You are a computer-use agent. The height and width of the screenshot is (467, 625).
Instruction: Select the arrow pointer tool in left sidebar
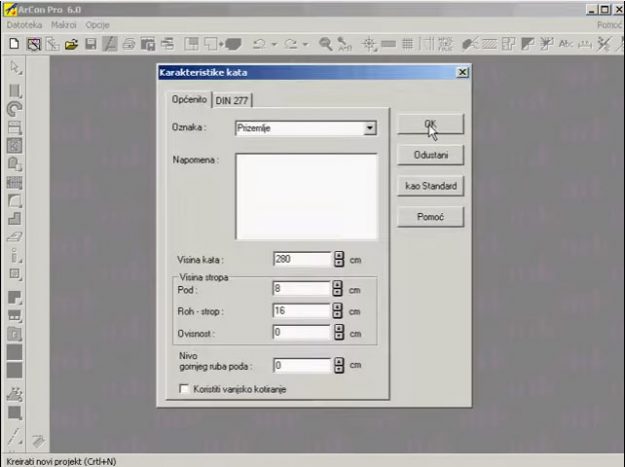coord(14,67)
